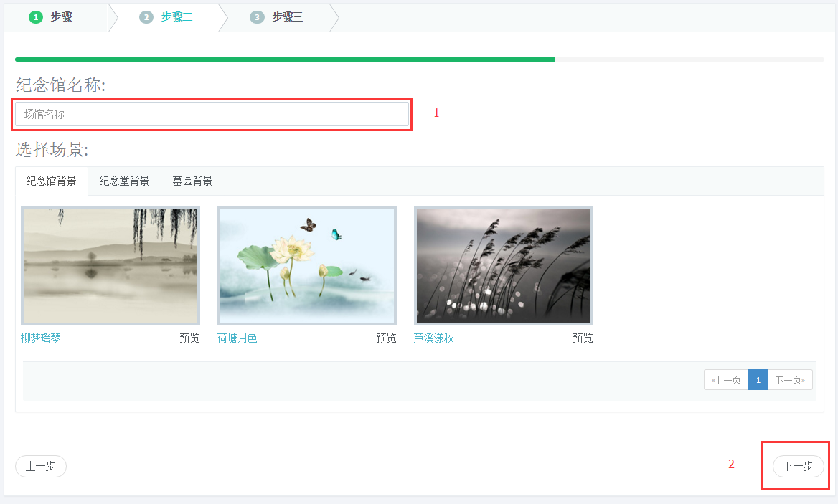Click the 柳梦瑶琴 title link

41,338
